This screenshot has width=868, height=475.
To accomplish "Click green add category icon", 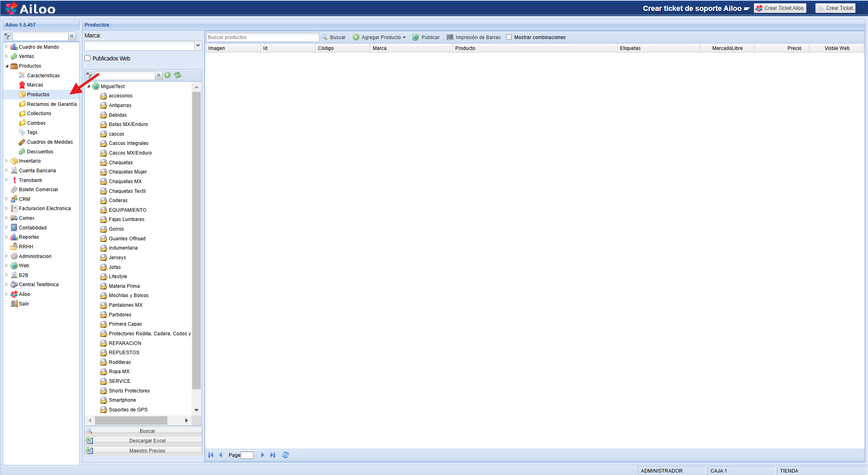I will click(x=167, y=75).
